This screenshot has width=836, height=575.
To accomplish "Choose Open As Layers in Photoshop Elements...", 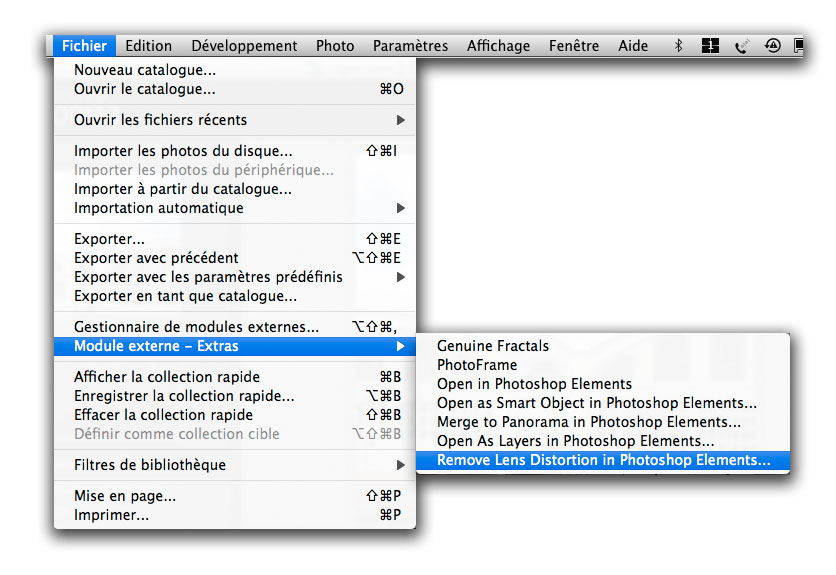I will [602, 441].
